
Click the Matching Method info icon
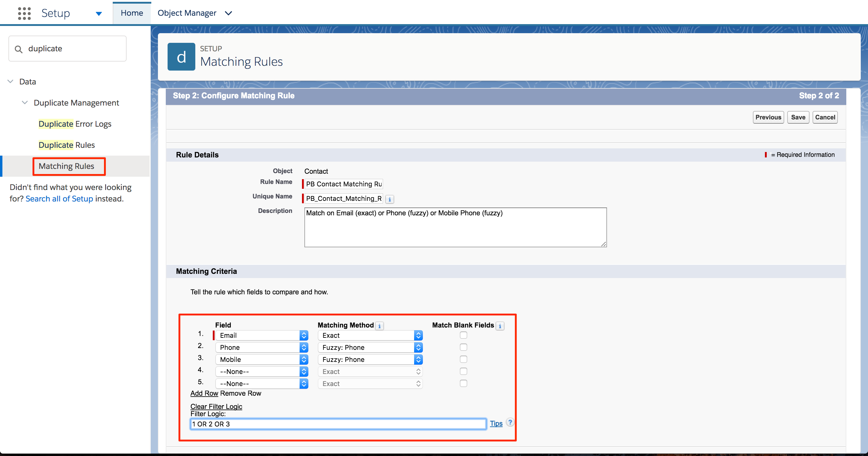[x=379, y=326]
